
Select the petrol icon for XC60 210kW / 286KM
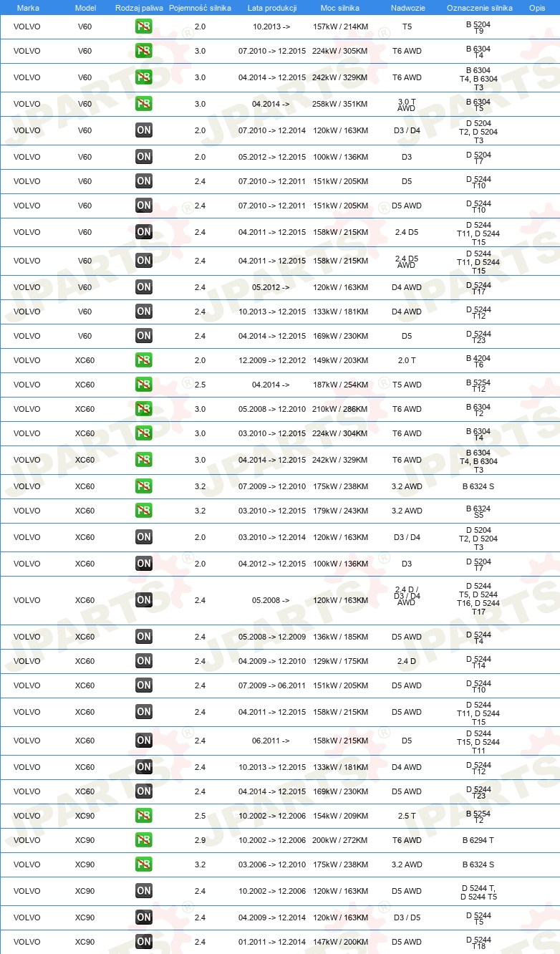144,409
